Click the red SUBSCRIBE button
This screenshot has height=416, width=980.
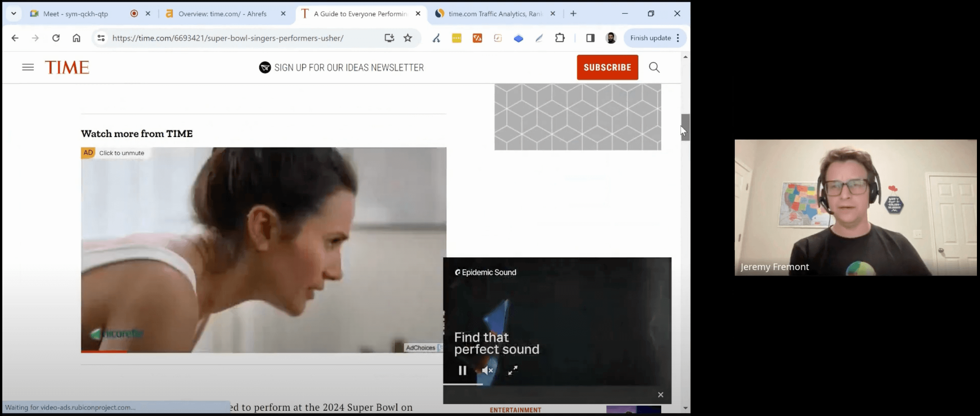607,68
